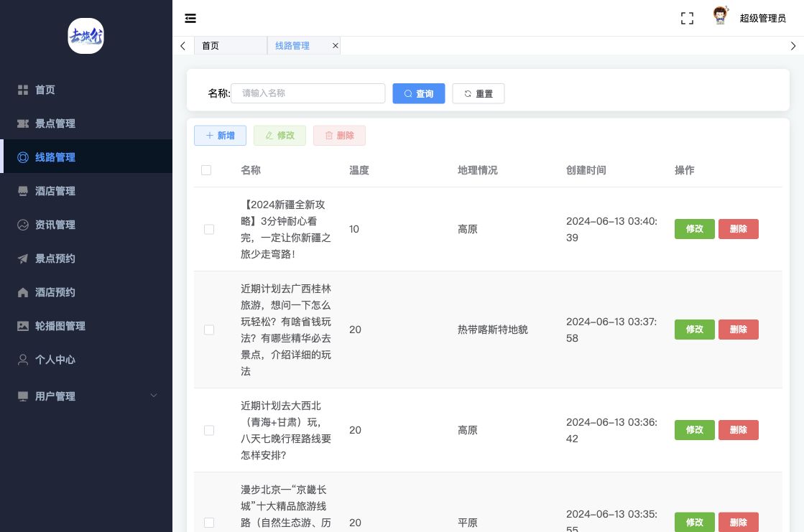The width and height of the screenshot is (804, 532).
Task: Click 删除 for the 广西桂林 row
Action: 739,330
